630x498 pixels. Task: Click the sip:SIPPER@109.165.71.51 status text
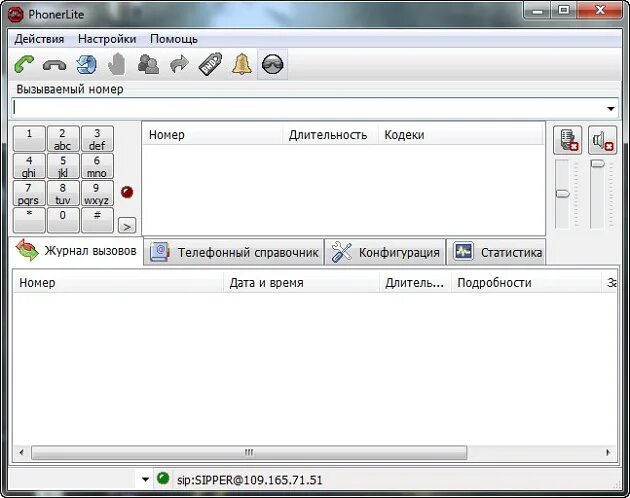click(x=250, y=480)
